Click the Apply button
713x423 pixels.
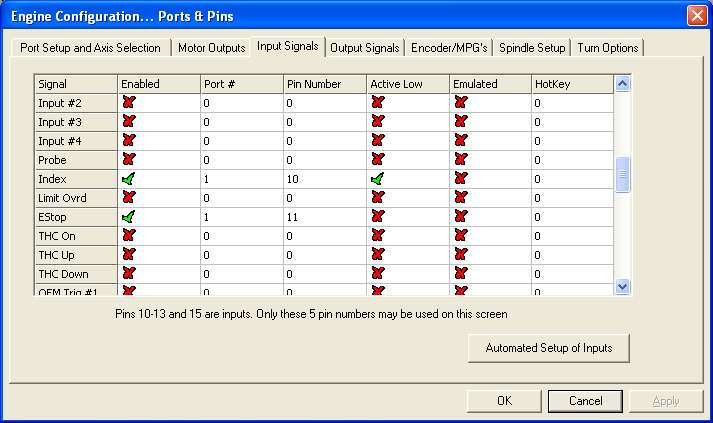666,401
